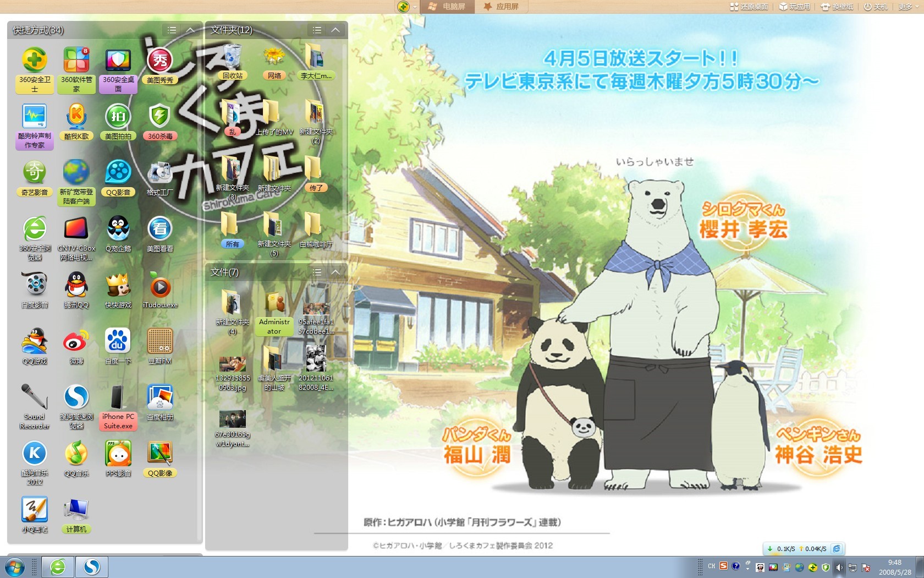924x578 pixels.
Task: Open 67e30165g w1dyont image thumbnail
Action: (x=232, y=428)
